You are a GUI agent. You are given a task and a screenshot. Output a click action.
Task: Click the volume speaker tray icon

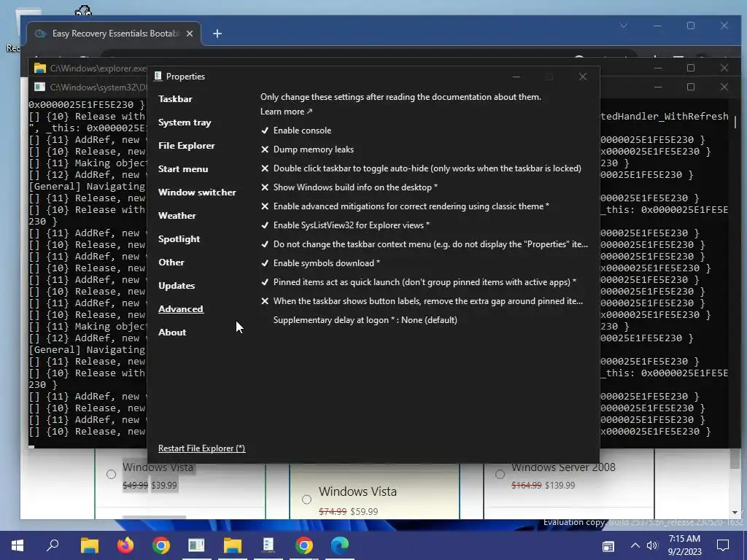651,545
